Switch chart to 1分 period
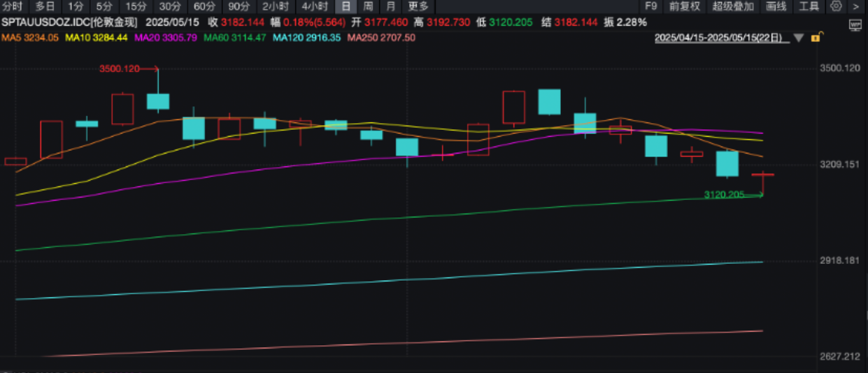 [x=76, y=6]
